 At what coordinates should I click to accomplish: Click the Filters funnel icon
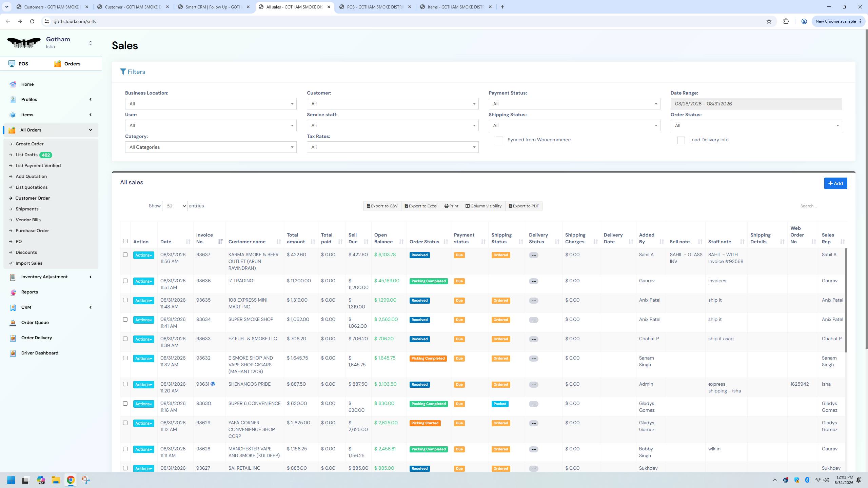(x=123, y=72)
